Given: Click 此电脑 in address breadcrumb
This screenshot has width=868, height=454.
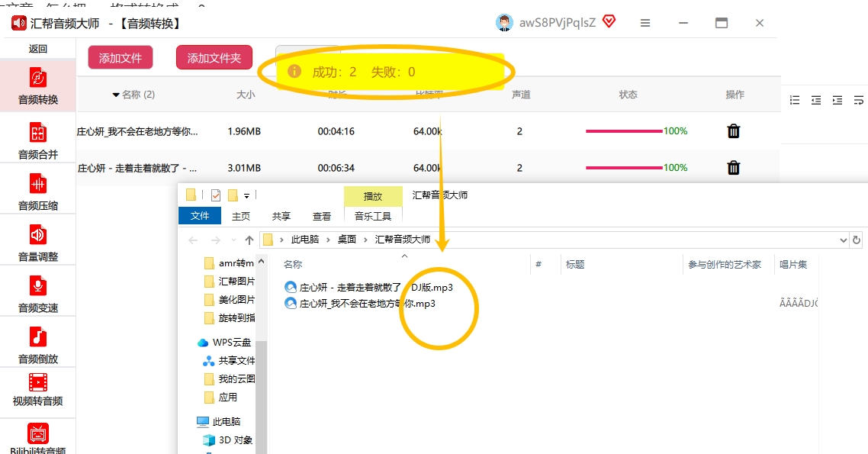Looking at the screenshot, I should point(305,239).
